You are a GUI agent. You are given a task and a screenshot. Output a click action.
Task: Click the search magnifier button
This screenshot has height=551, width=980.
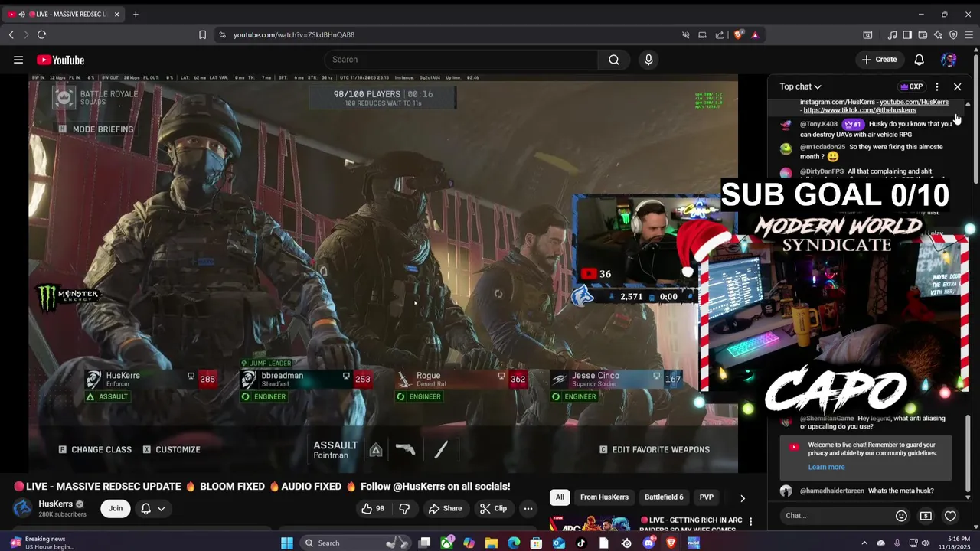614,60
